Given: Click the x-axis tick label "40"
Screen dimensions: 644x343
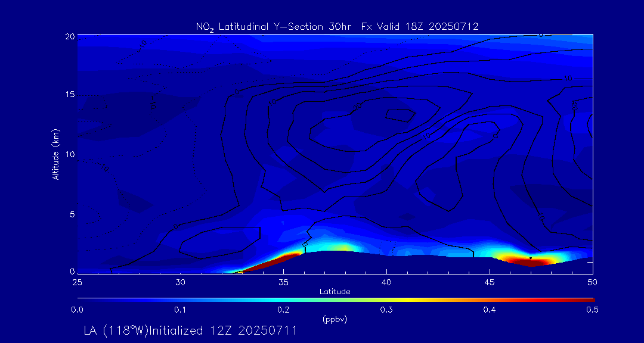Looking at the screenshot, I should 386,282.
